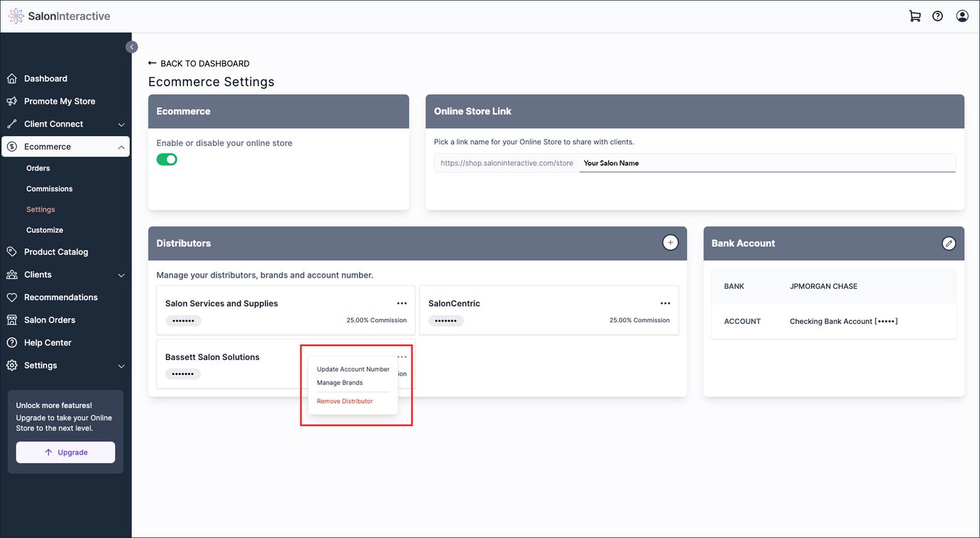
Task: Go back to dashboard link
Action: tap(199, 63)
